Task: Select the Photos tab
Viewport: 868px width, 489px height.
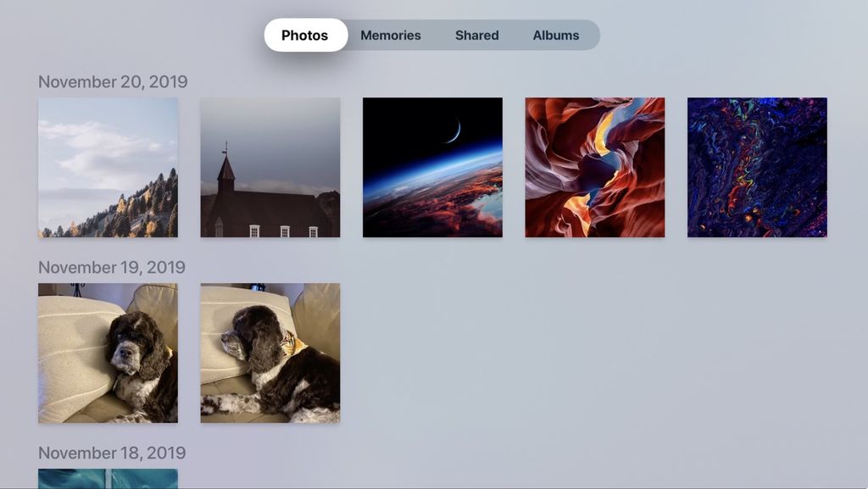Action: tap(305, 35)
